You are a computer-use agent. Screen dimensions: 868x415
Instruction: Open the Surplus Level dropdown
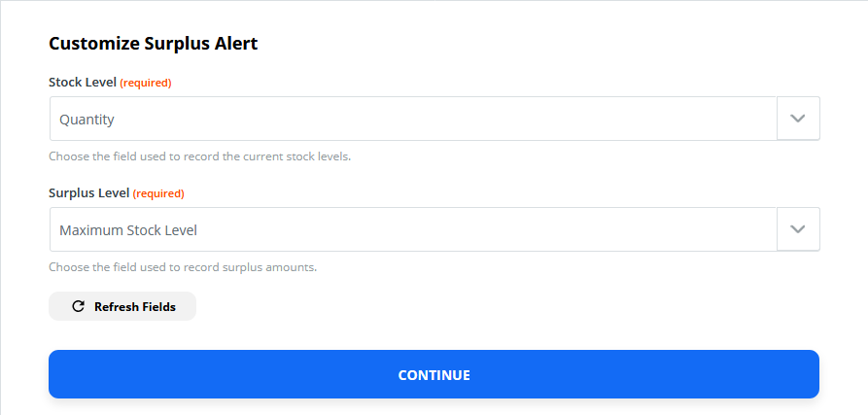click(798, 229)
